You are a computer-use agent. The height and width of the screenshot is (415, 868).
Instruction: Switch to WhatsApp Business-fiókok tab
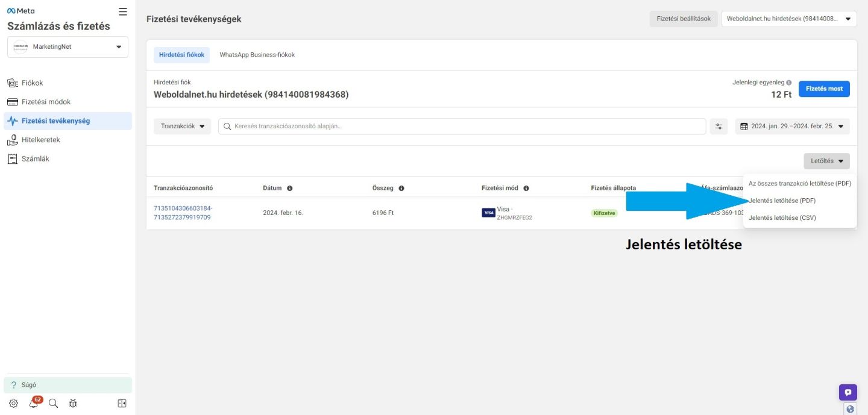(257, 55)
